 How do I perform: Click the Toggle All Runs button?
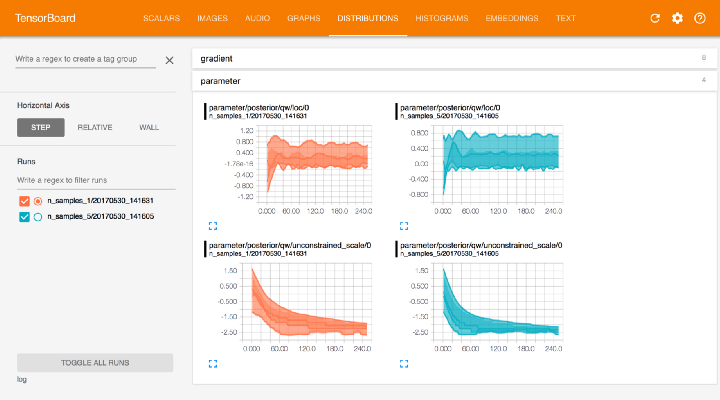pos(95,362)
